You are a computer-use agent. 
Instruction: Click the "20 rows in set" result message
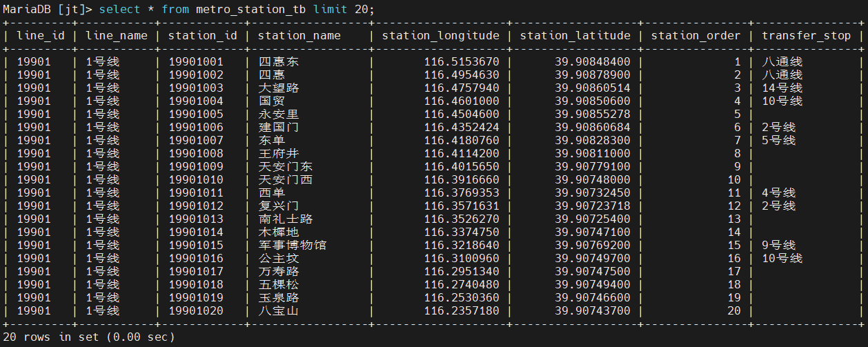coord(88,337)
